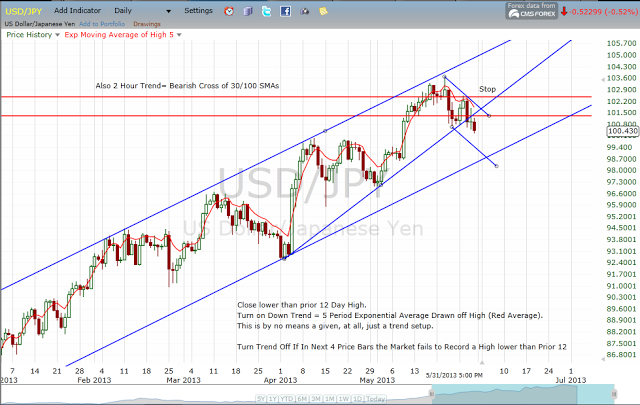640x405 pixels.
Task: Select the 'Also 2 Hour Trend' annotation text
Action: pos(187,86)
